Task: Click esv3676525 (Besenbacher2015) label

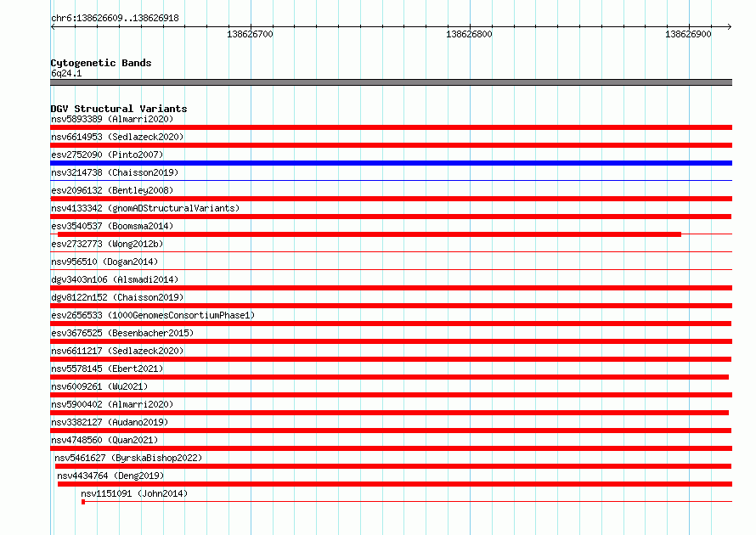Action: [x=122, y=333]
